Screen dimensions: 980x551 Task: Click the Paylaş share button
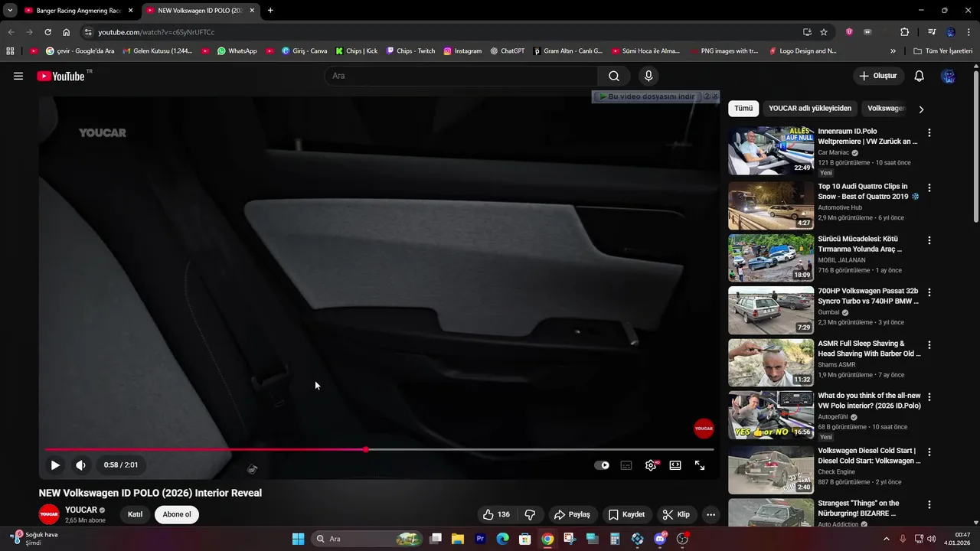pyautogui.click(x=572, y=514)
